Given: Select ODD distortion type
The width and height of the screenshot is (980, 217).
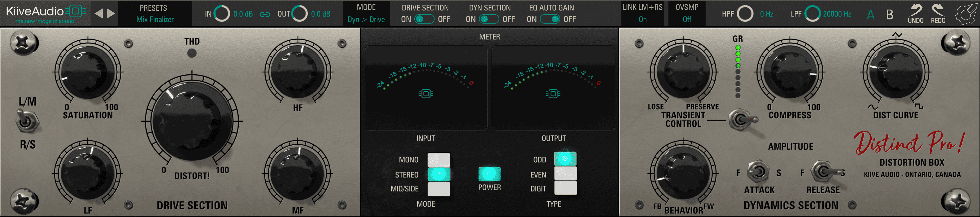Looking at the screenshot, I should pos(565,159).
